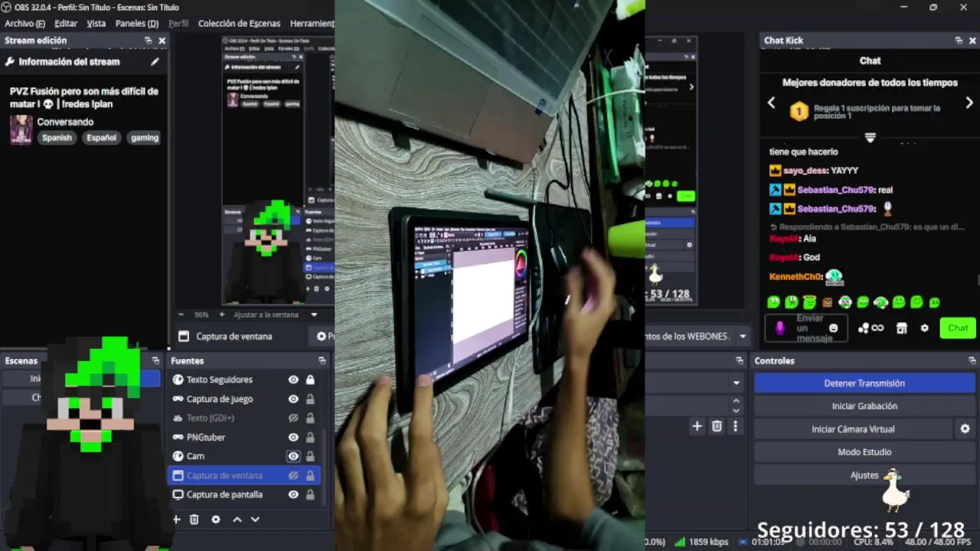Enable Modo Estudio
The height and width of the screenshot is (551, 980).
[864, 452]
